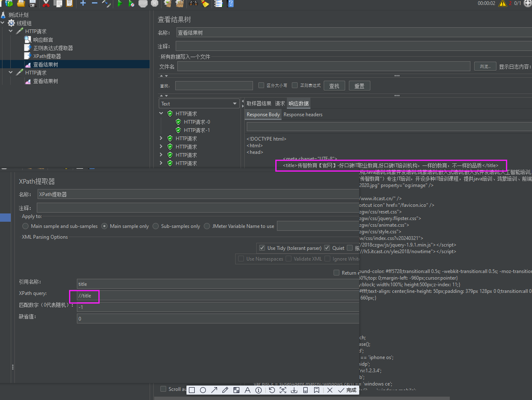The height and width of the screenshot is (400, 532).
Task: Open the Function Helper dialog icon
Action: [x=219, y=3]
